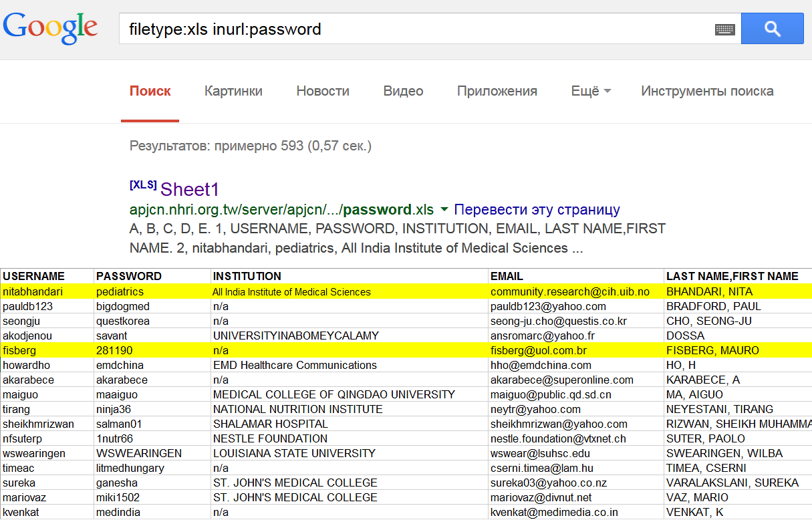
Task: Open the Ещё dropdown menu
Action: [x=591, y=91]
